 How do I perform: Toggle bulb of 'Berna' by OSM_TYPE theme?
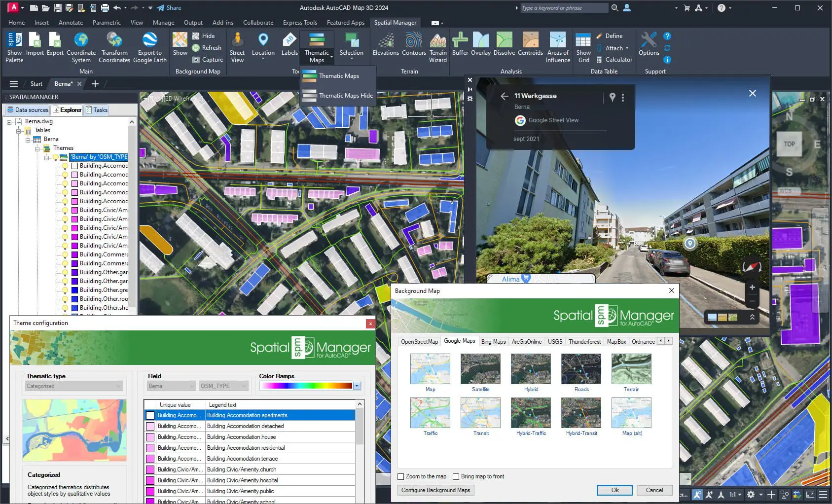click(x=56, y=157)
